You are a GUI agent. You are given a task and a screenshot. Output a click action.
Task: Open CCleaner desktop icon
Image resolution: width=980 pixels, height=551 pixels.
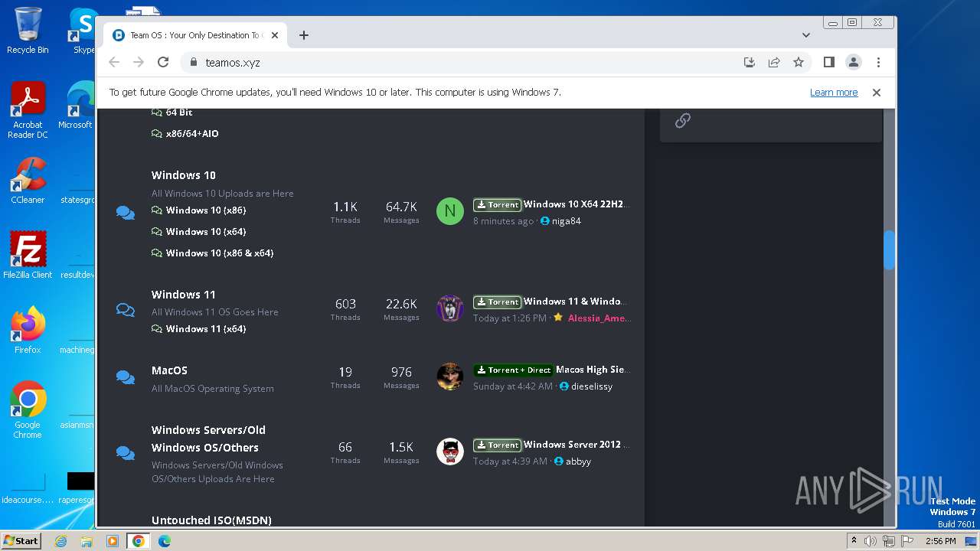[x=28, y=181]
